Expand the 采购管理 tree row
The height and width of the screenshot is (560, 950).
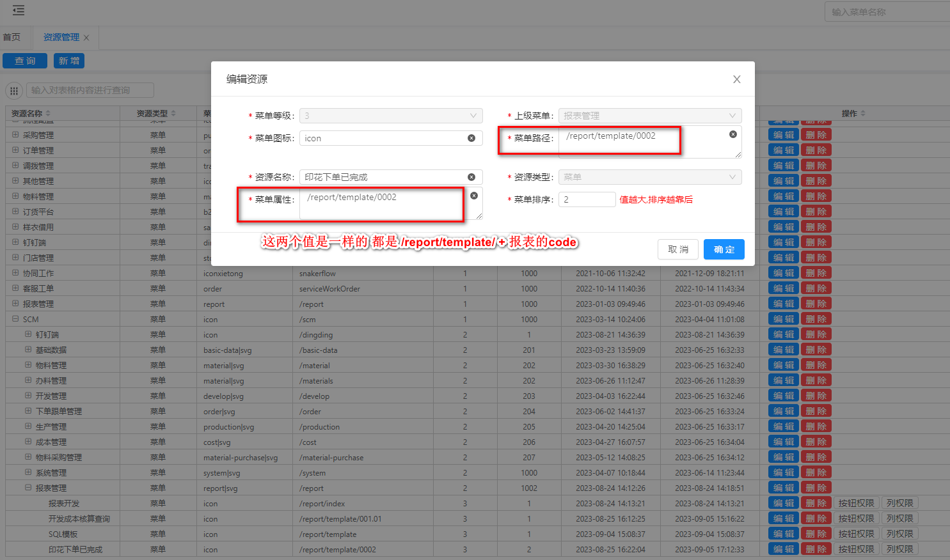[x=15, y=135]
